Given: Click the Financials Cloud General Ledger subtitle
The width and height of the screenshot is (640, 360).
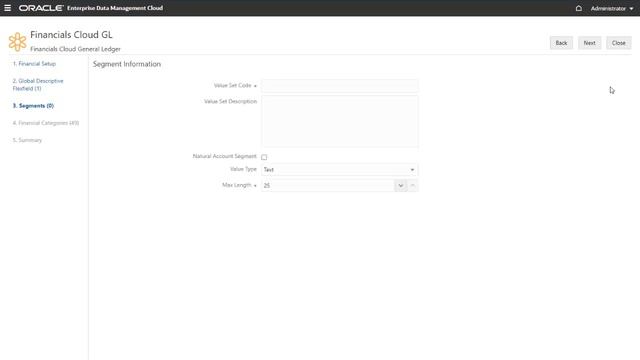Looking at the screenshot, I should coord(76,49).
